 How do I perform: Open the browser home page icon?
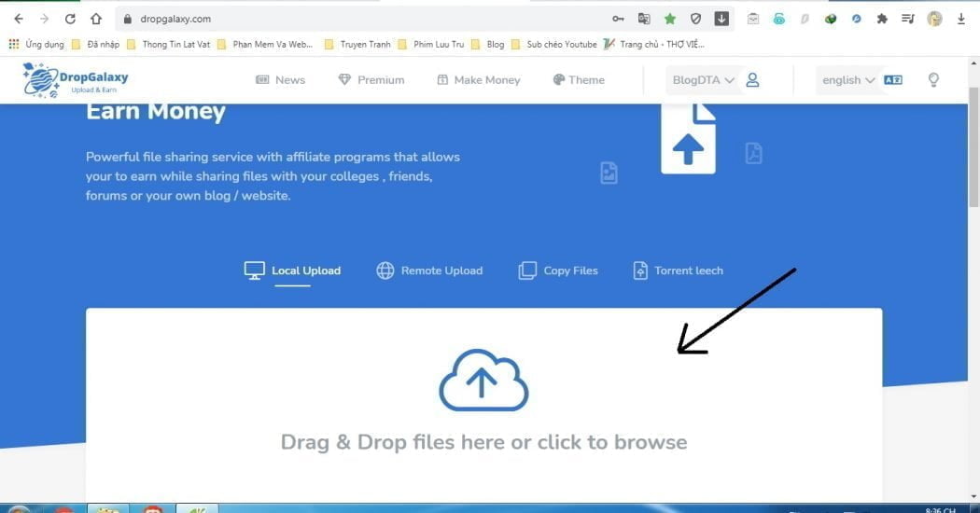[95, 19]
